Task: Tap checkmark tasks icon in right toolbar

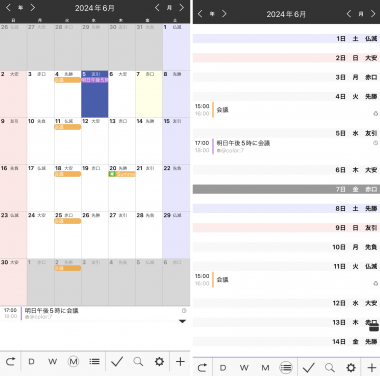Action: tap(309, 368)
